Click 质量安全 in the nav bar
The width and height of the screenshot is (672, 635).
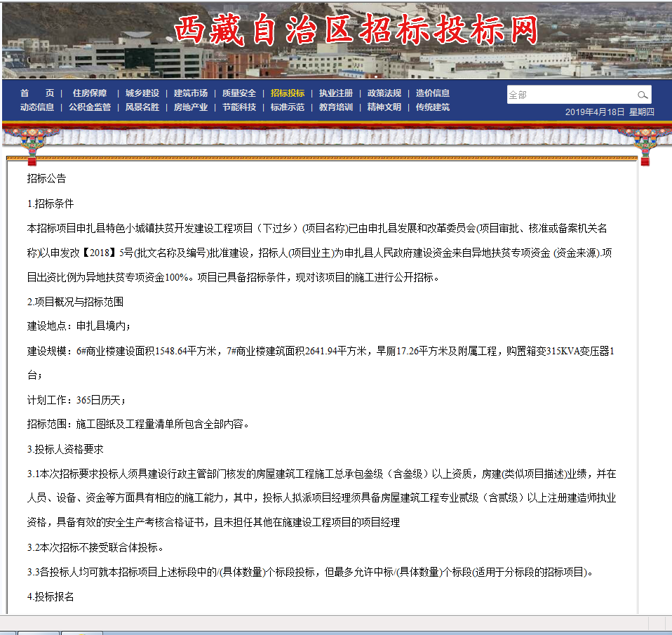(239, 93)
